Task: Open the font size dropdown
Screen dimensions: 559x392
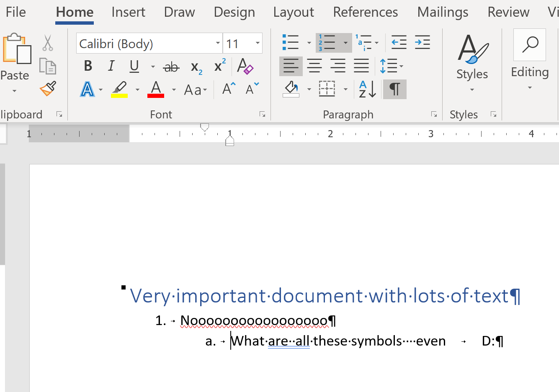Action: (257, 43)
